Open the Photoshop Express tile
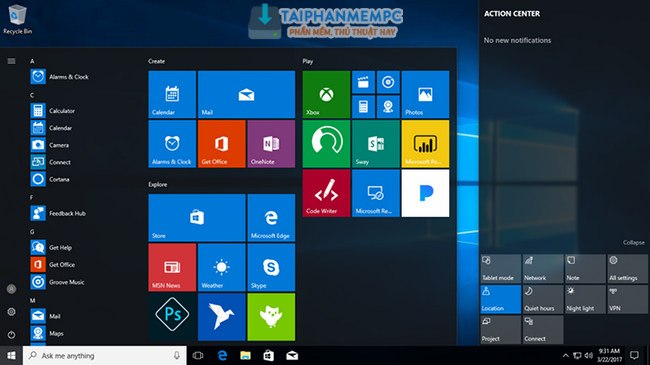 (172, 317)
